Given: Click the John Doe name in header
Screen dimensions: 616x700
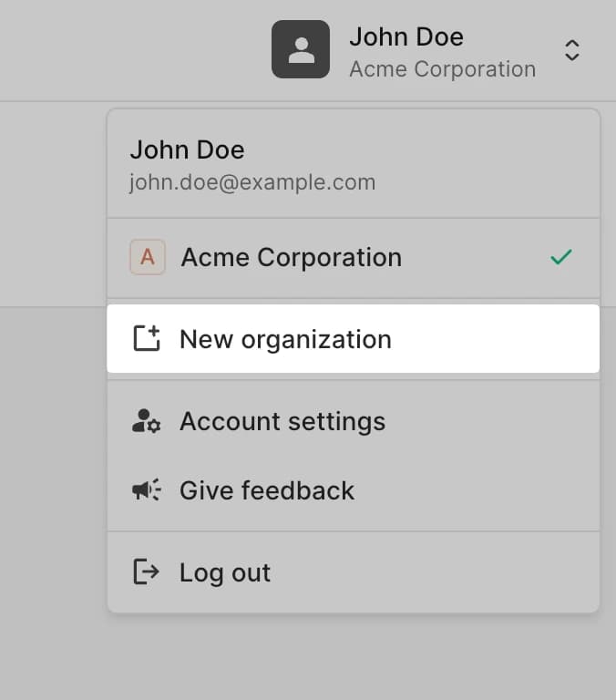Looking at the screenshot, I should pos(406,36).
